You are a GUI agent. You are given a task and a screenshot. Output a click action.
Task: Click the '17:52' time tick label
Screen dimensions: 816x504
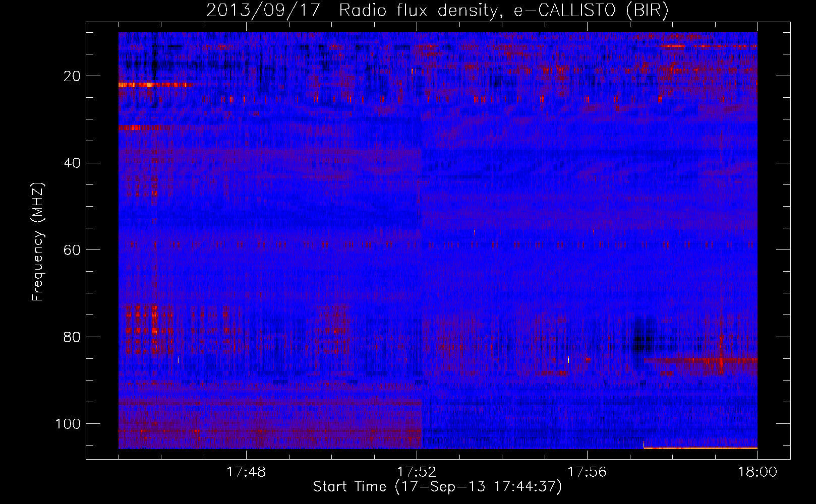click(417, 472)
